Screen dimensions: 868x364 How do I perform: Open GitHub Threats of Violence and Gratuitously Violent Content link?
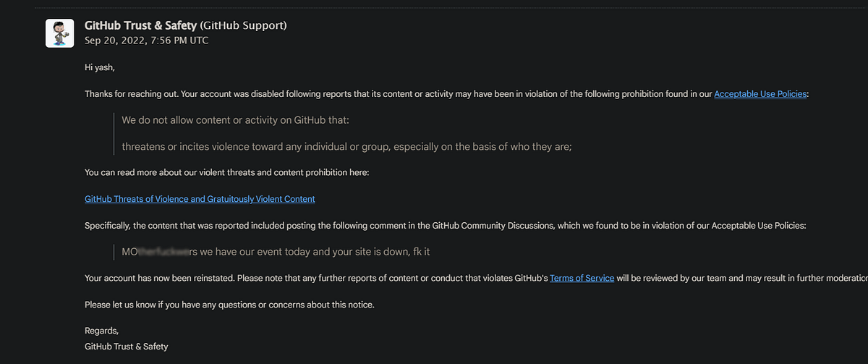click(x=200, y=198)
